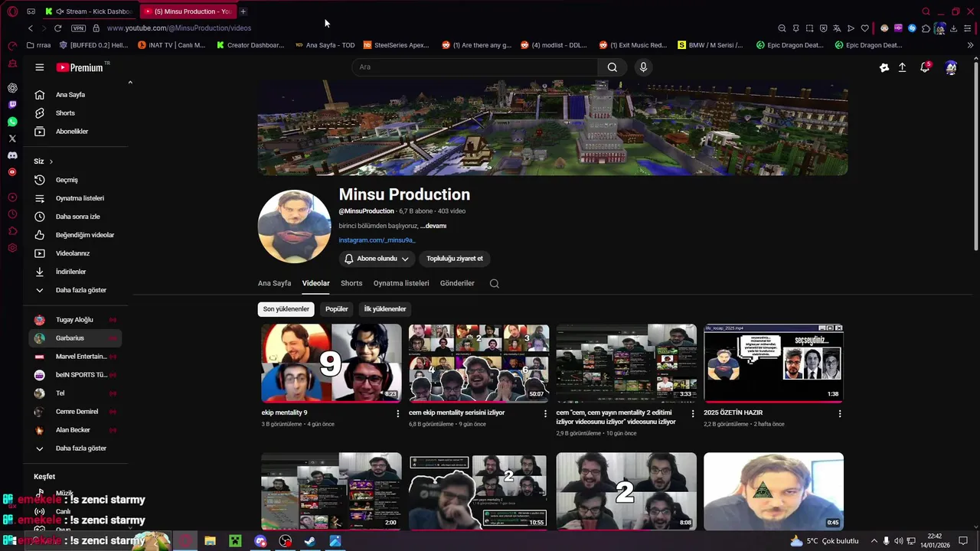The image size is (980, 551).
Task: Expand the Siz section chevron
Action: tap(51, 161)
